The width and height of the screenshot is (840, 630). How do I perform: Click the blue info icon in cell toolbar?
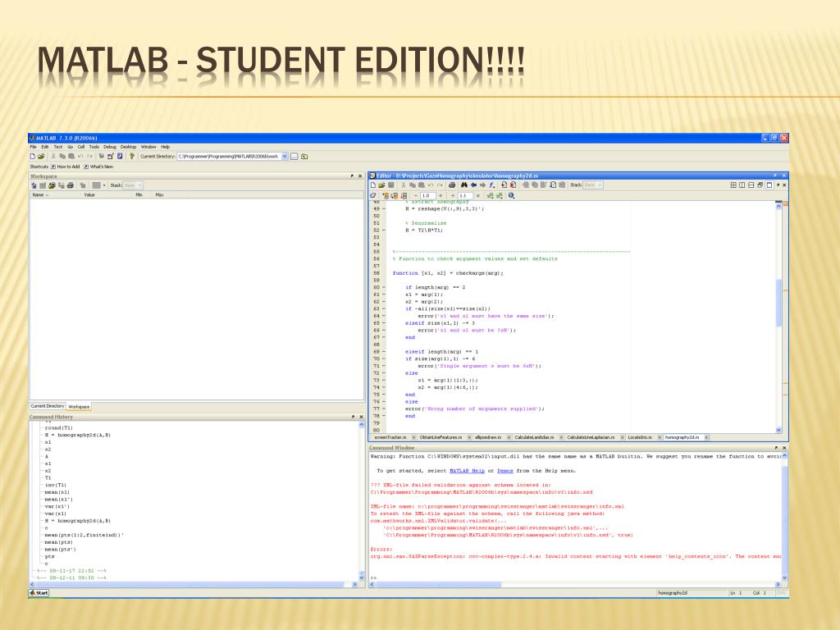[x=512, y=195]
